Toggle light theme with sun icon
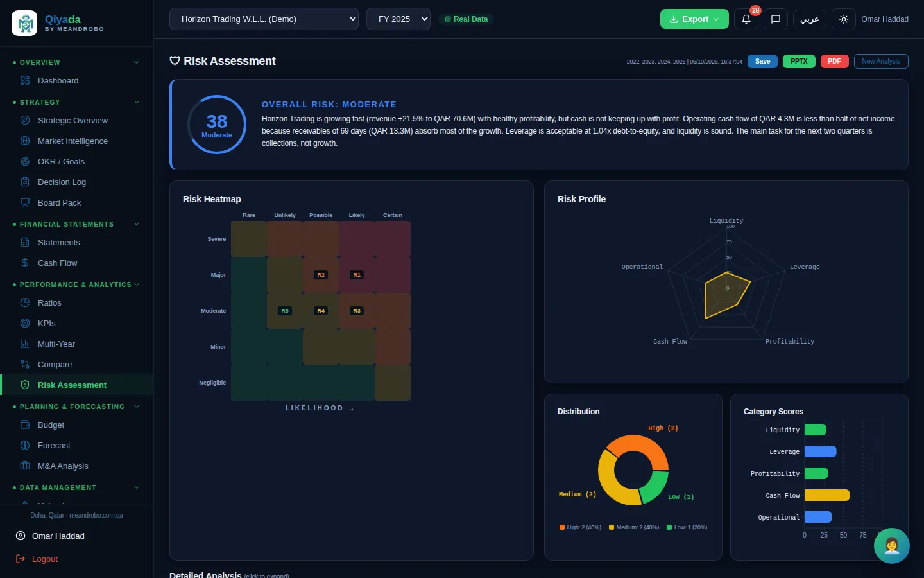 (x=844, y=19)
